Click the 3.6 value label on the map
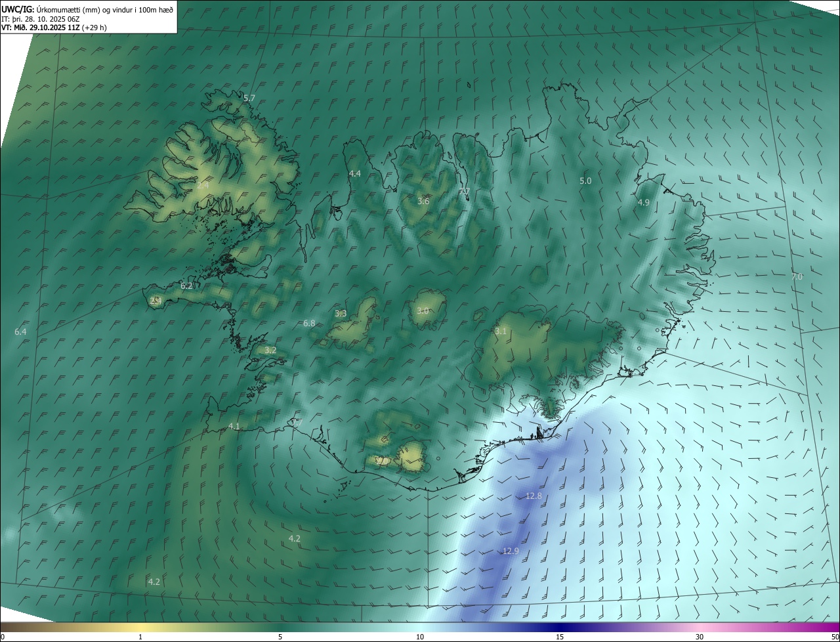840x642 pixels. click(423, 201)
